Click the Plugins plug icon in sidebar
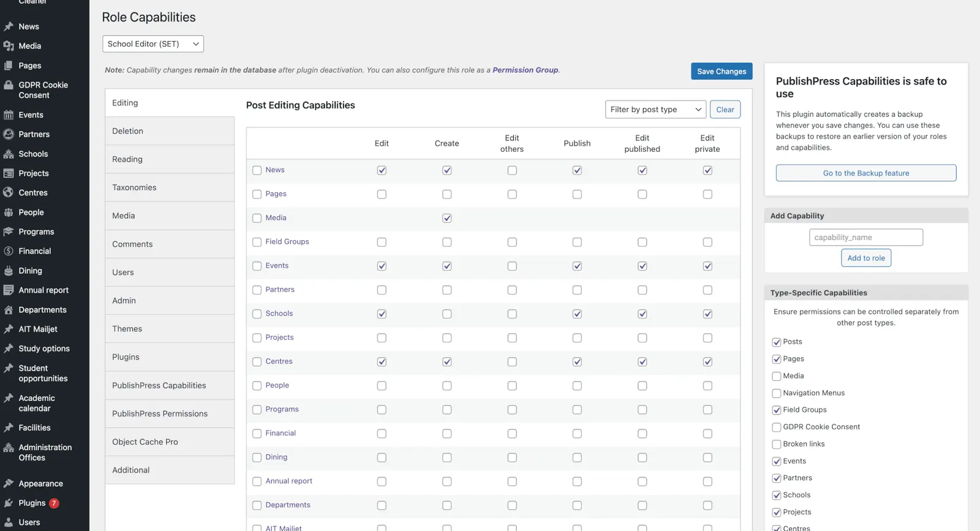 9,503
